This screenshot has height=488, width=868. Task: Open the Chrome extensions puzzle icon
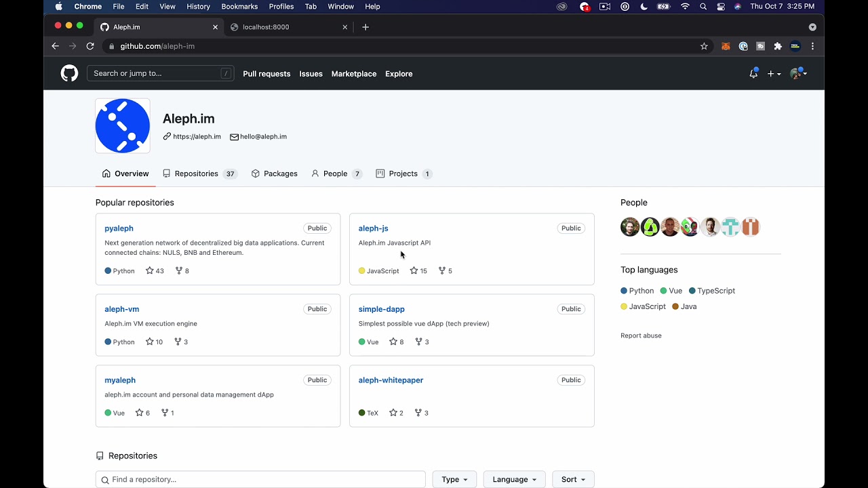778,46
